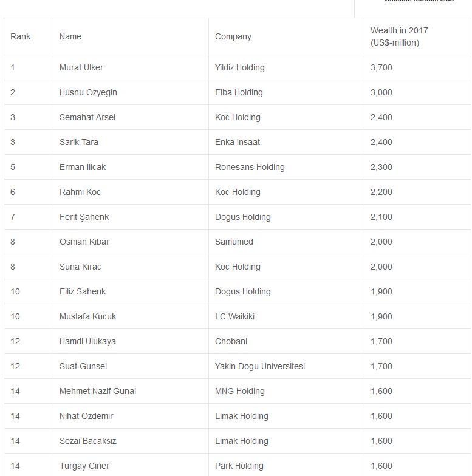Select the Park Holding cell
472x476 pixels.
239,466
